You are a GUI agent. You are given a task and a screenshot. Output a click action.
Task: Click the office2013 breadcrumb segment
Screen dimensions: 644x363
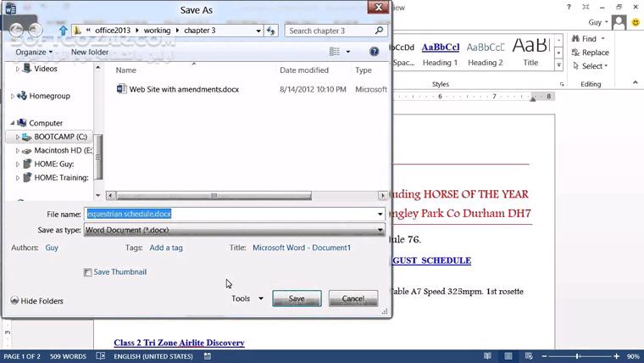[x=113, y=31]
